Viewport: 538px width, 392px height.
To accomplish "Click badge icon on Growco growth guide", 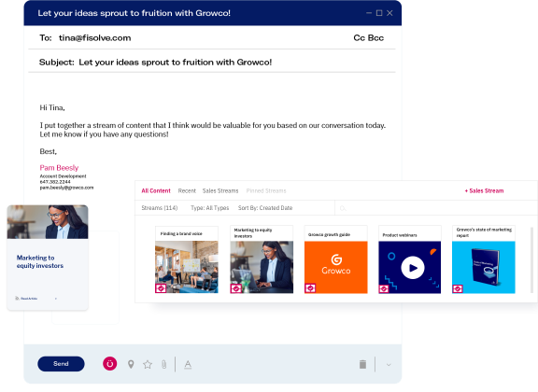I will 310,288.
